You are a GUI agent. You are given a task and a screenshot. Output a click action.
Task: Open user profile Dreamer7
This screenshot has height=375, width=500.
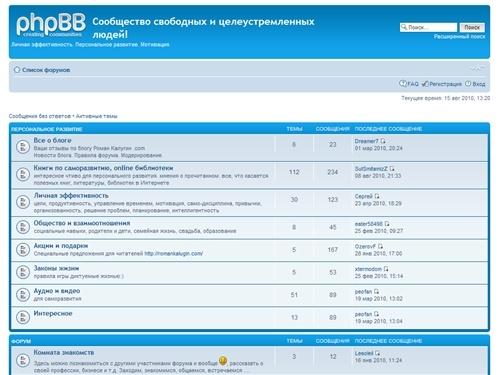coord(366,141)
